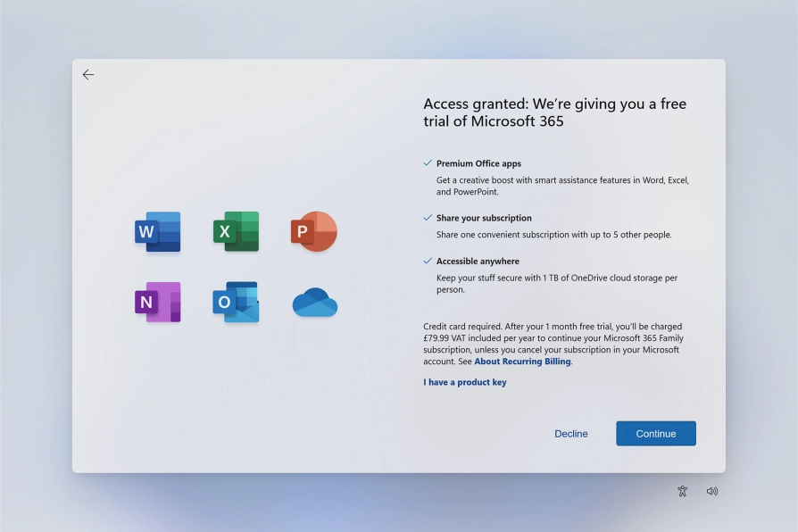Select the Accessible anywhere heading
This screenshot has width=798, height=532.
pyautogui.click(x=477, y=261)
